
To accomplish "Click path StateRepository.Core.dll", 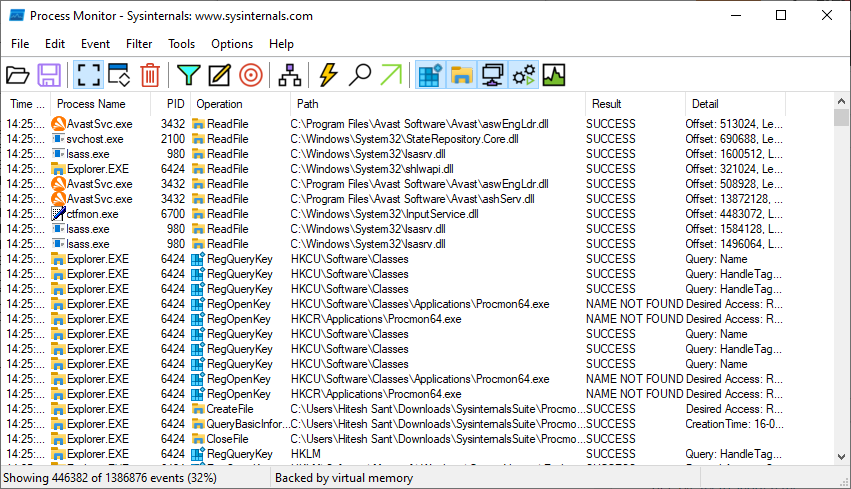I will [x=404, y=139].
